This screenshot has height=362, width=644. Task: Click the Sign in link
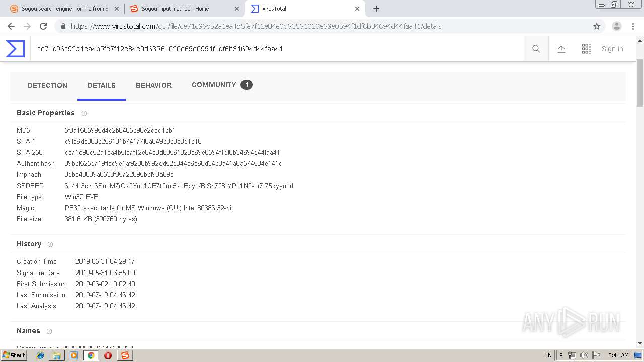612,49
